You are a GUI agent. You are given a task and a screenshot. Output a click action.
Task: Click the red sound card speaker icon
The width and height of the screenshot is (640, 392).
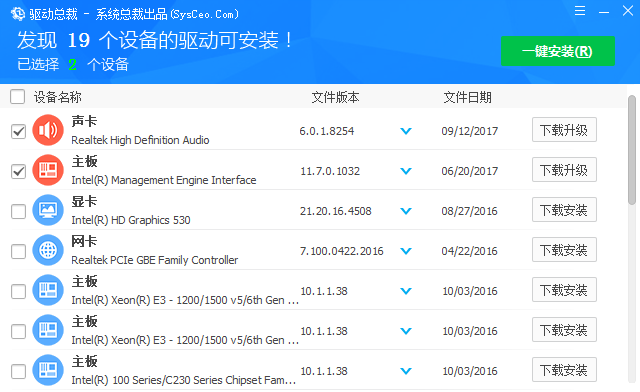coord(48,130)
